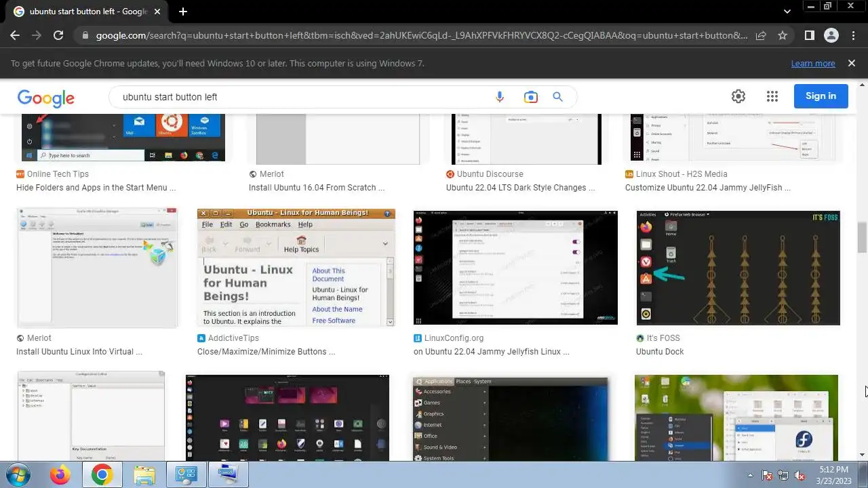Viewport: 868px width, 488px height.
Task: Open the LinuxConfig dark settings thumbnail
Action: 515,268
